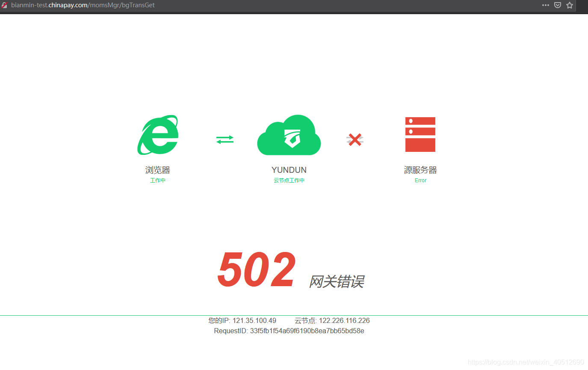Select the RequestID value text
Viewport: 588px width, 370px height.
tap(307, 331)
